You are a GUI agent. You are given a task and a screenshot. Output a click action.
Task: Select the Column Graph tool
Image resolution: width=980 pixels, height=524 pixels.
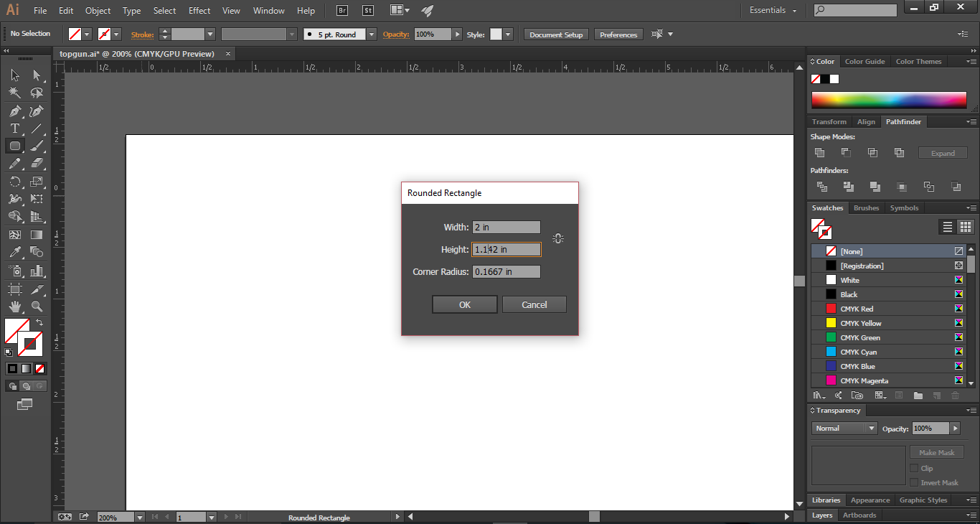coord(37,271)
